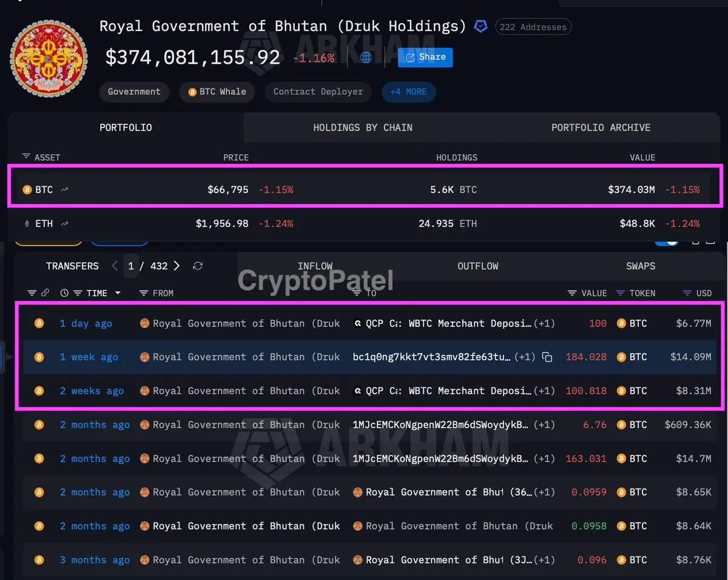Open BTC price trend chart icon
Viewport: 728px width, 580px height.
tap(64, 190)
